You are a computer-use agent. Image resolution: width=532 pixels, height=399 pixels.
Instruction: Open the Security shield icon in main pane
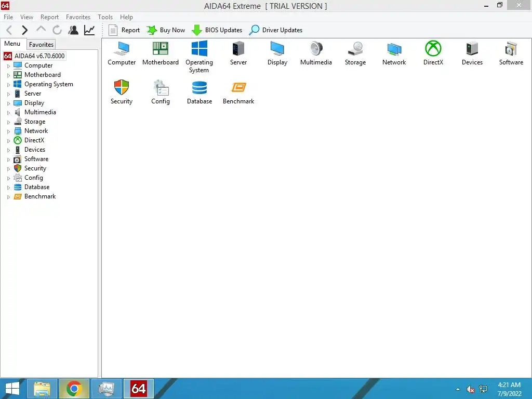tap(122, 92)
